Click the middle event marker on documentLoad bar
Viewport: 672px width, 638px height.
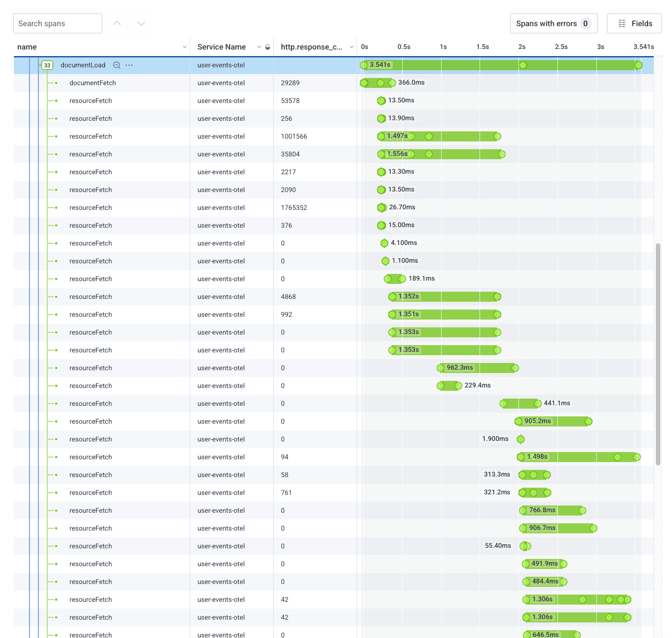pyautogui.click(x=523, y=65)
